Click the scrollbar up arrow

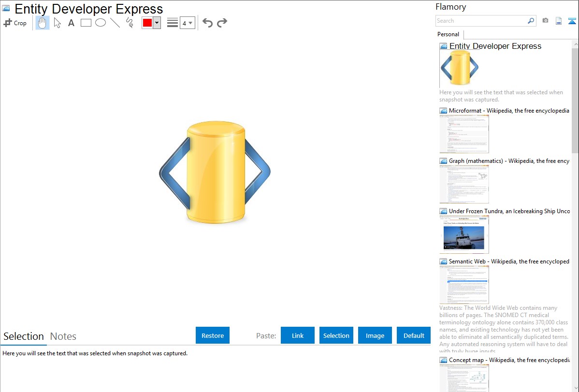575,44
